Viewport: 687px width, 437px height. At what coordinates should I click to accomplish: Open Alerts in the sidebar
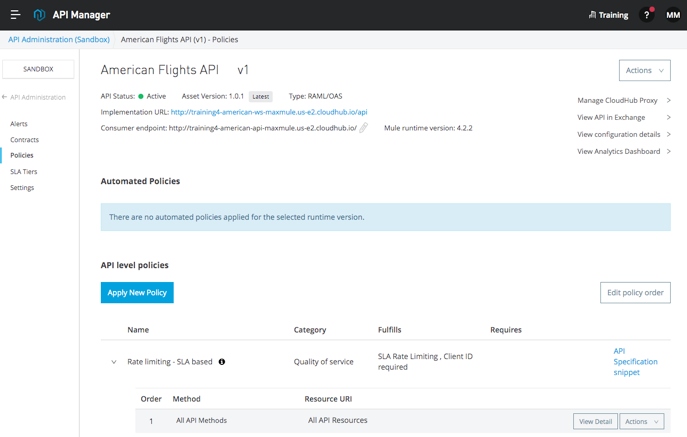(19, 124)
